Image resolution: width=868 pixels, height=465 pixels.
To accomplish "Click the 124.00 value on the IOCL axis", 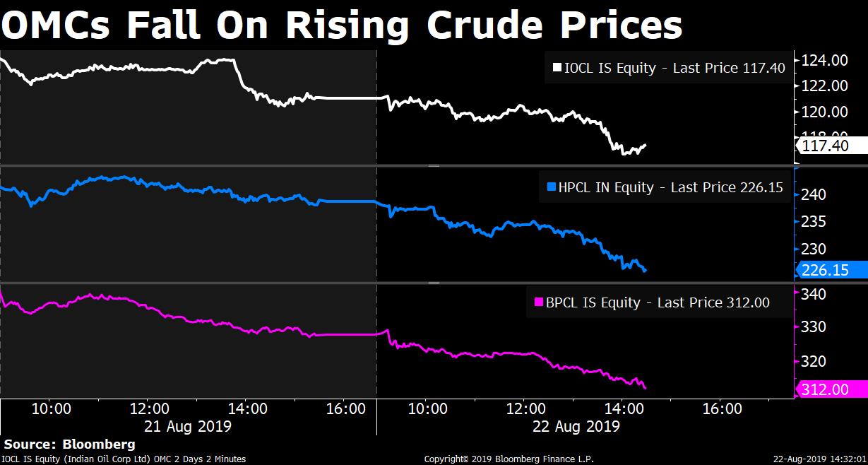I will click(825, 60).
